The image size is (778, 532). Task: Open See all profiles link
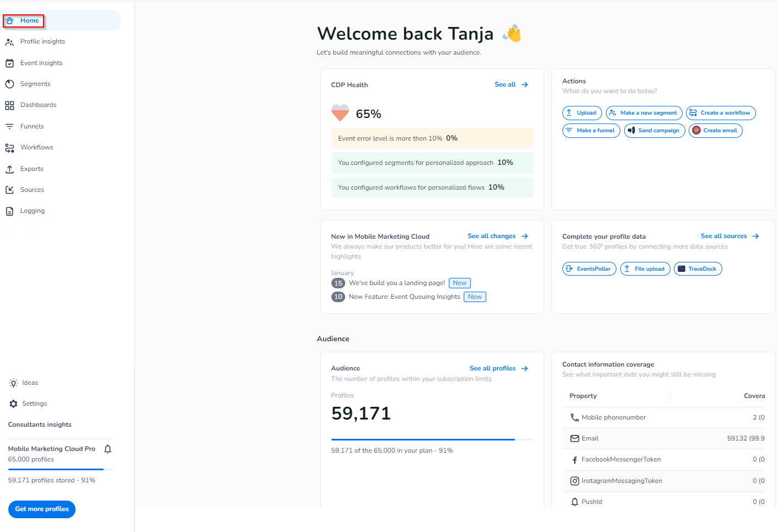(498, 368)
